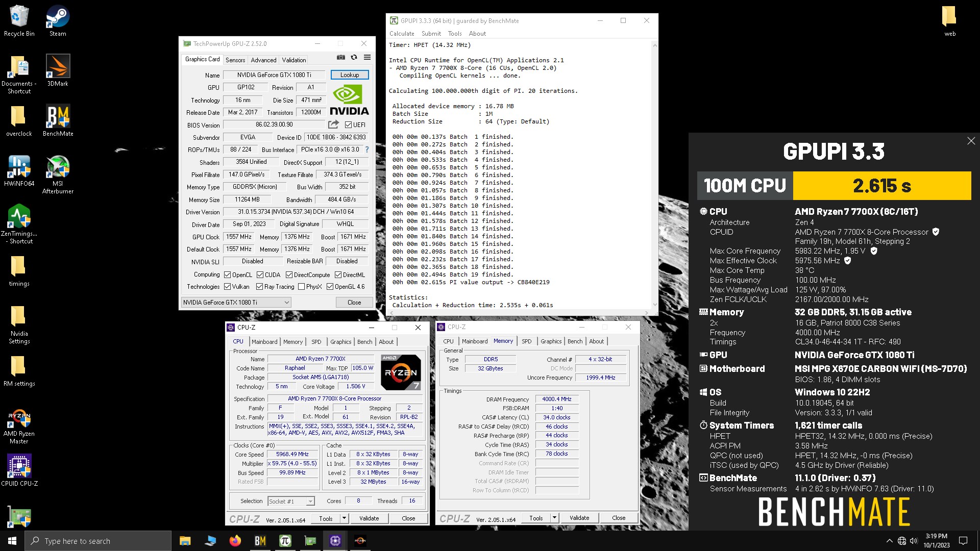Click Tools button in left CPU-Z
The image size is (980, 551).
coord(326,519)
